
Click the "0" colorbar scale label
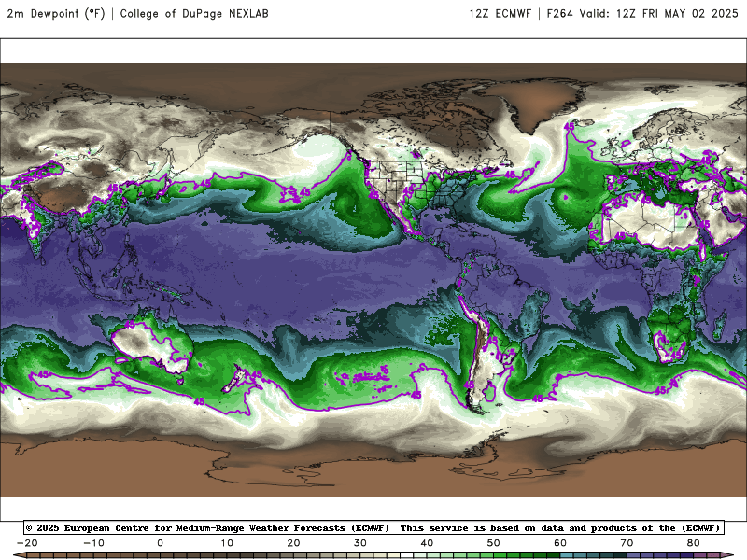[160, 543]
